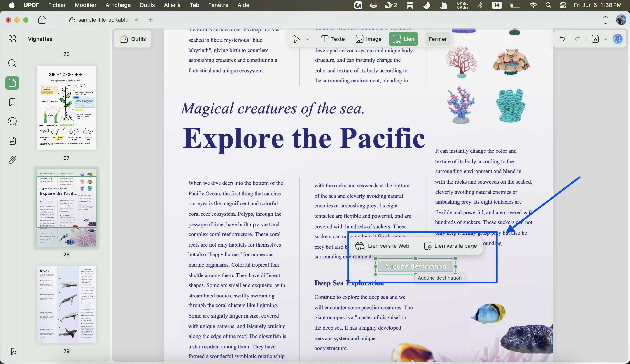The width and height of the screenshot is (630, 364).
Task: Open the Aide menu
Action: click(x=243, y=5)
